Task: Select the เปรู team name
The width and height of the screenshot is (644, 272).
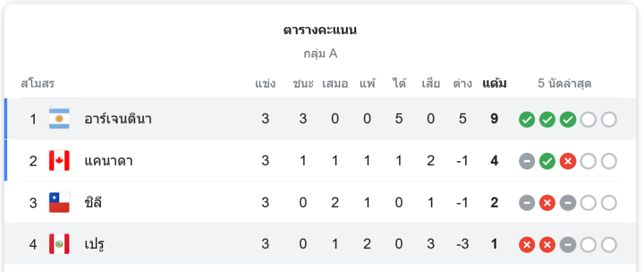Action: coord(94,245)
